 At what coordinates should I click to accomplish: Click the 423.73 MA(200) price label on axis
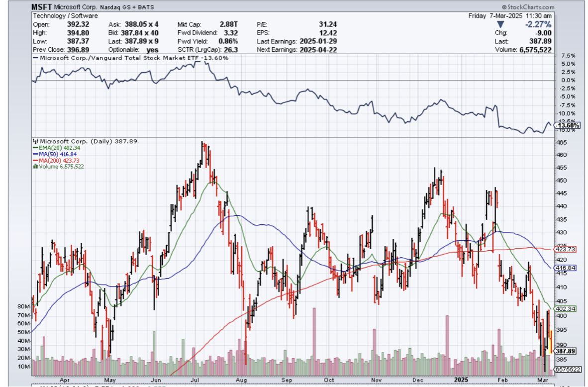[567, 249]
